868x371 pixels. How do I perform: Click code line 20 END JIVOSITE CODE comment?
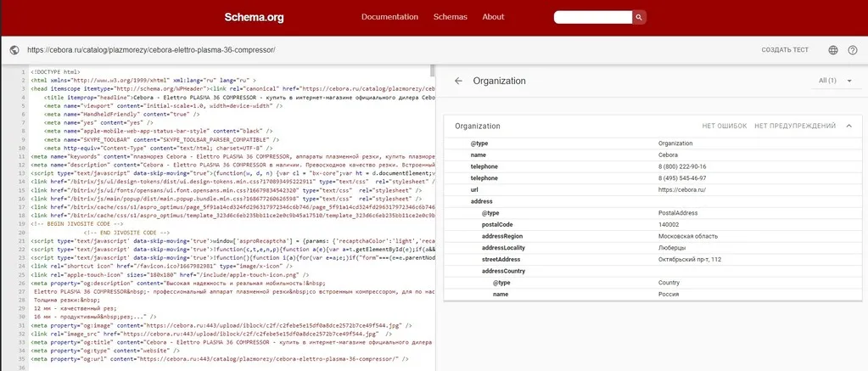[126, 233]
